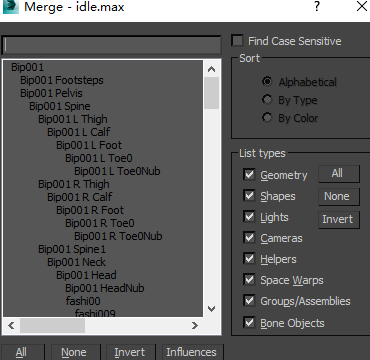Screen dimensions: 370x360
Task: Close the Merge - idle.max dialog
Action: pyautogui.click(x=362, y=6)
